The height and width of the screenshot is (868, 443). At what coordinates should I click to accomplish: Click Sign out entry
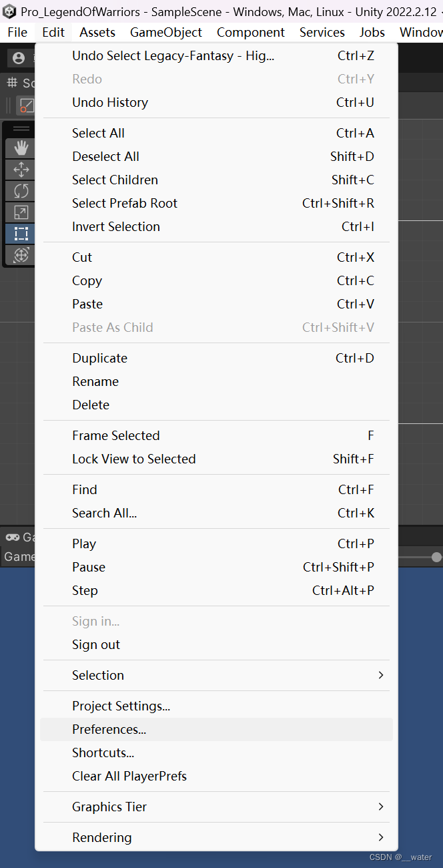[x=96, y=644]
